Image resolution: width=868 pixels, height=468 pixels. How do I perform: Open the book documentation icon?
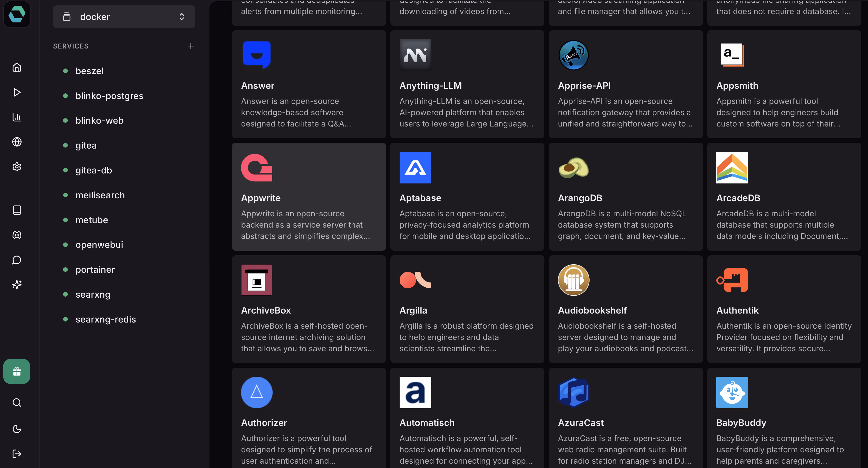coord(17,210)
